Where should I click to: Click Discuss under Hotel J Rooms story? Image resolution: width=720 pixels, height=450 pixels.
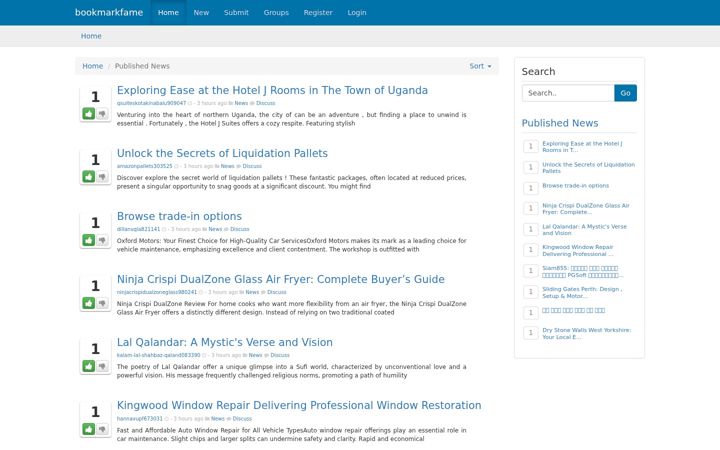tap(265, 103)
